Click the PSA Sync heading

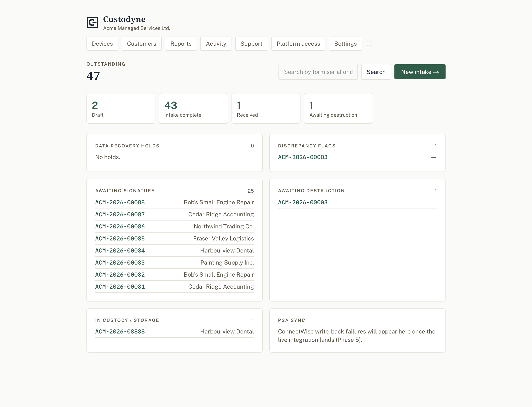tap(292, 320)
